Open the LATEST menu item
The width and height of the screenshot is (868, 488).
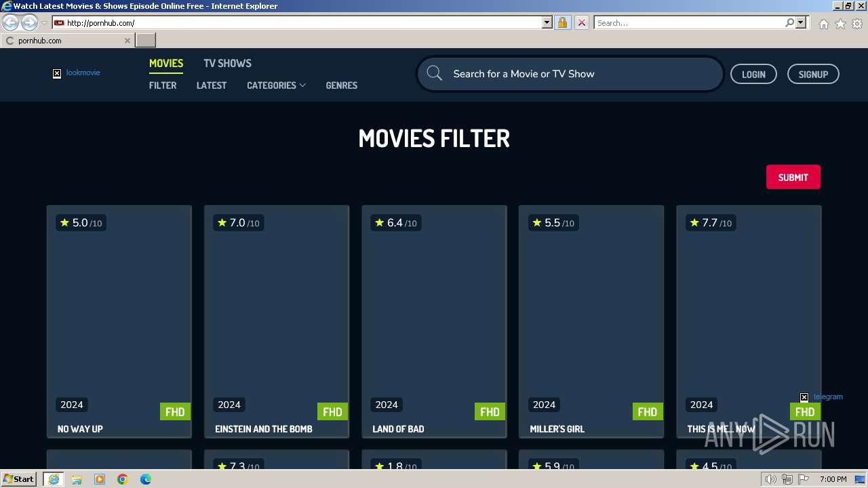coord(212,85)
